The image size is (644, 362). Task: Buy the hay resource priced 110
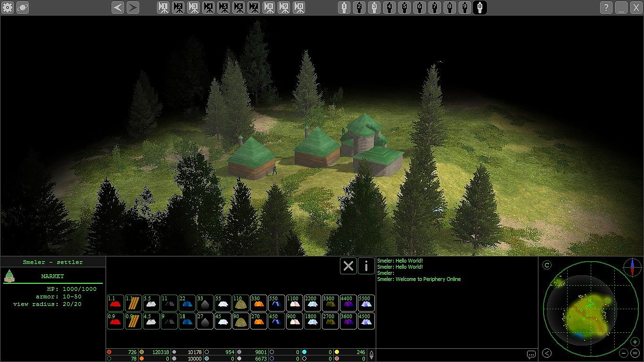coord(241,303)
